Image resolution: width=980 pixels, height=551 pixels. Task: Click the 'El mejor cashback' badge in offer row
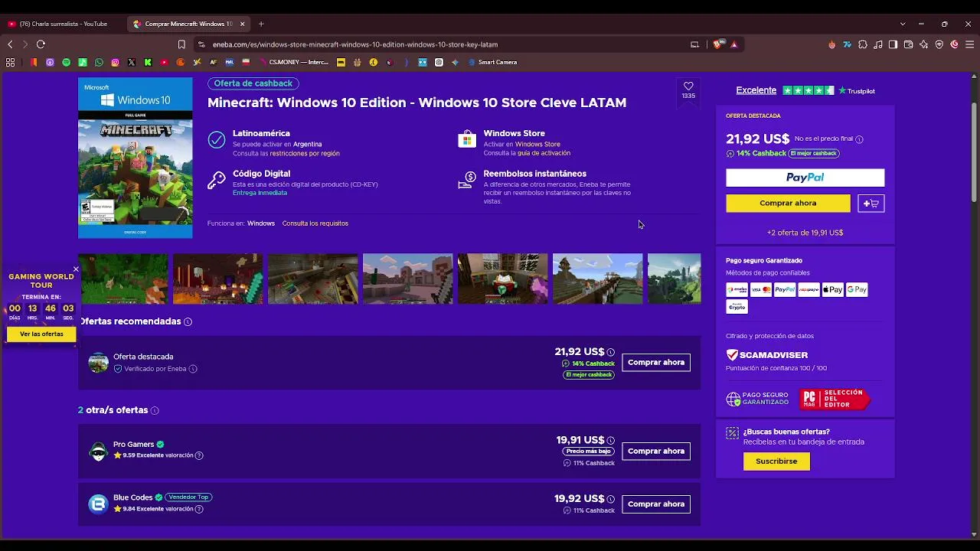coord(589,375)
